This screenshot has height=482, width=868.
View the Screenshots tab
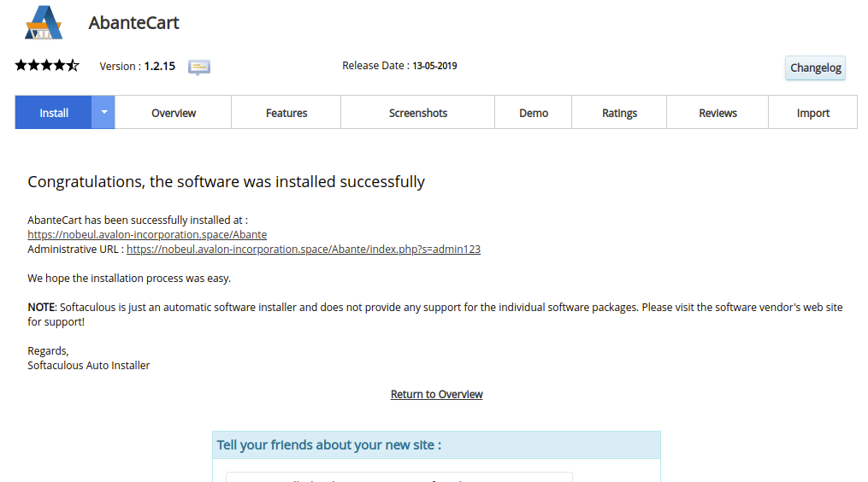(418, 112)
